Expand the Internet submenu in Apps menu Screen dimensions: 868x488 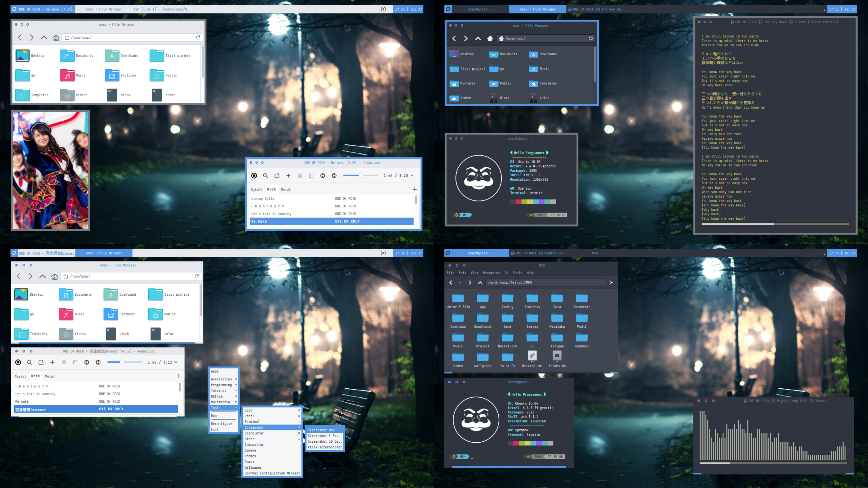tap(224, 391)
